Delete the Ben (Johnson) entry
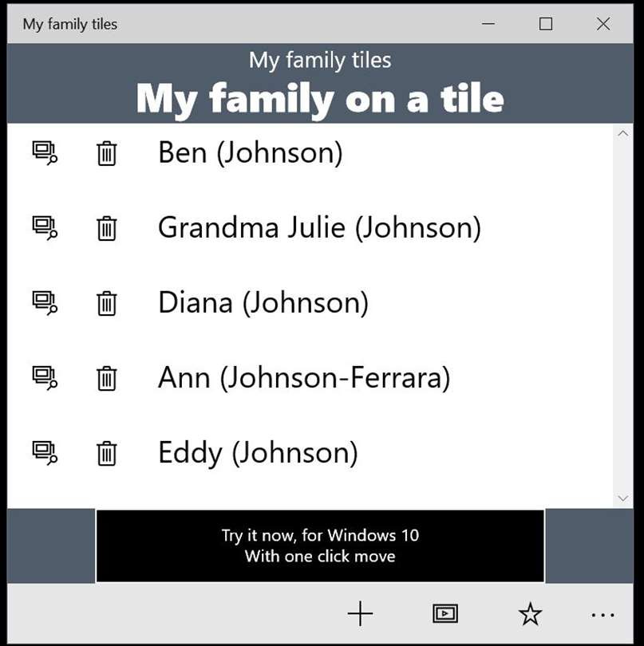Image resolution: width=644 pixels, height=646 pixels. click(106, 152)
